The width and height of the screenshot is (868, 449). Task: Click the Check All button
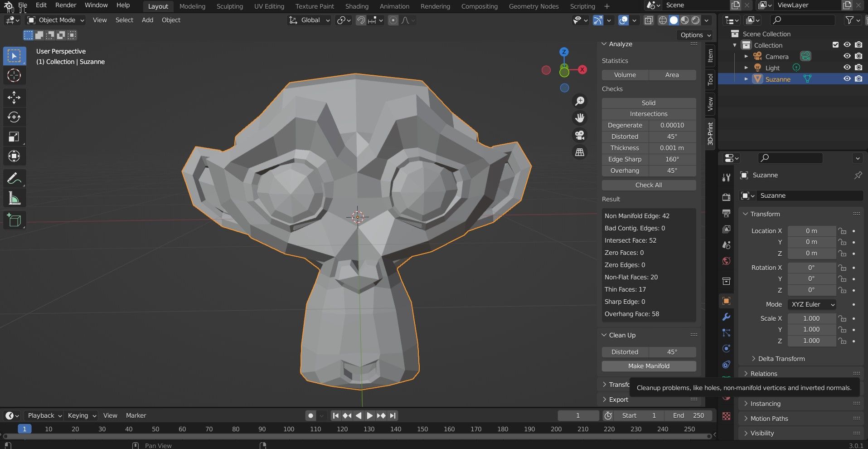[x=648, y=185]
